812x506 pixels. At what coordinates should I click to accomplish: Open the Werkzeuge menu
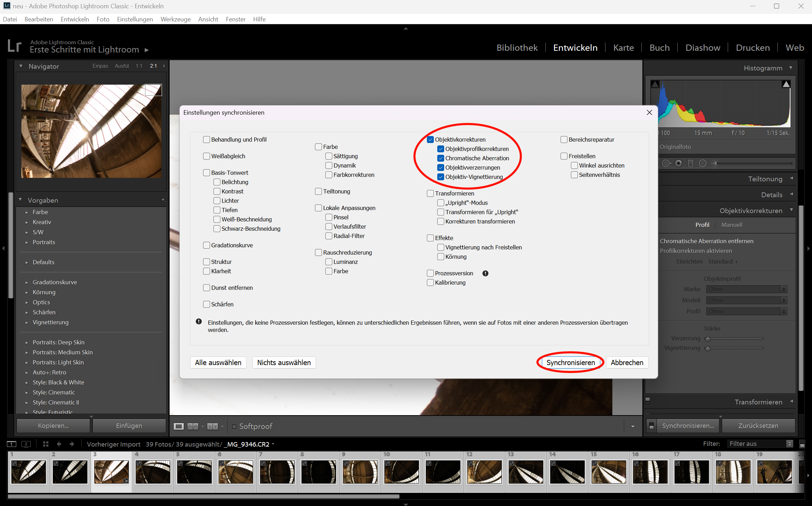click(x=175, y=19)
